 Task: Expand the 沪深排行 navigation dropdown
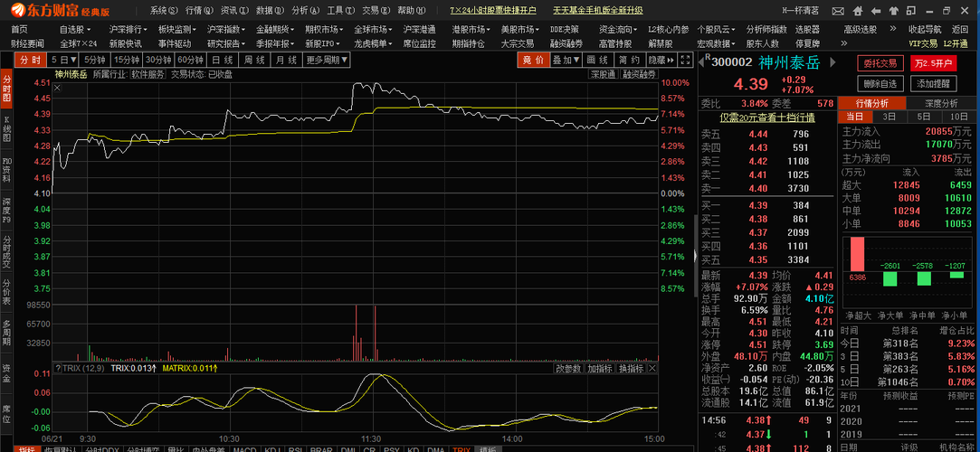click(128, 29)
